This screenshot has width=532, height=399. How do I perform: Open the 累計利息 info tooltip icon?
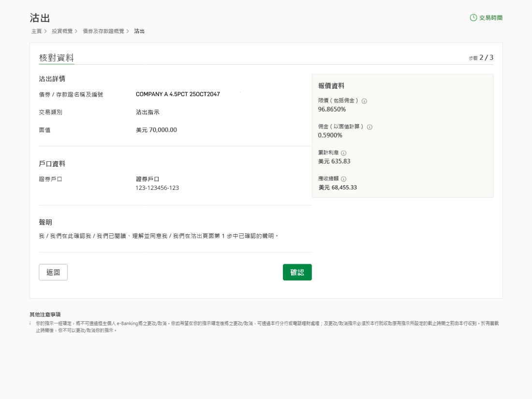tap(343, 153)
